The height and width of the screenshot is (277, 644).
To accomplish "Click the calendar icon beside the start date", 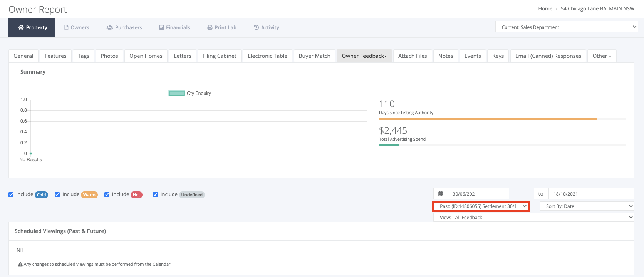I will pos(441,194).
